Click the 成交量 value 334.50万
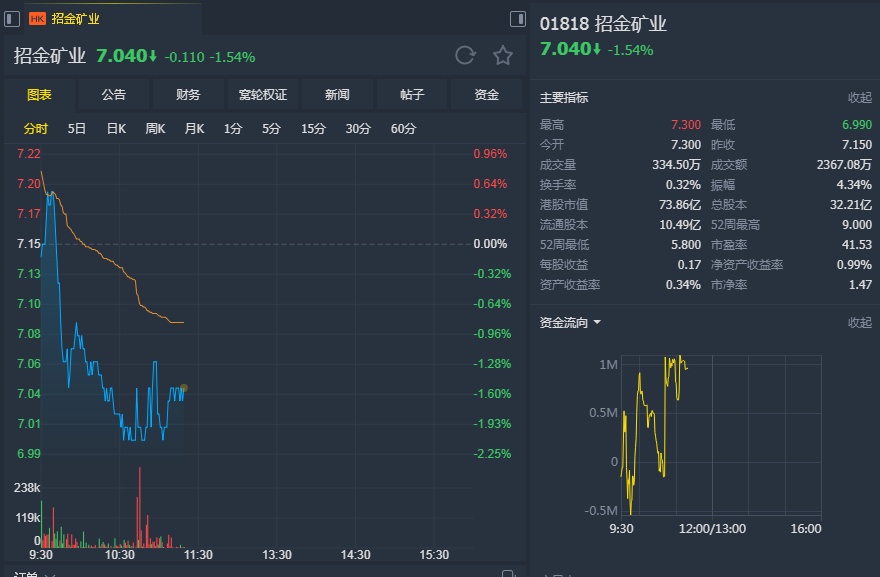 (x=676, y=165)
